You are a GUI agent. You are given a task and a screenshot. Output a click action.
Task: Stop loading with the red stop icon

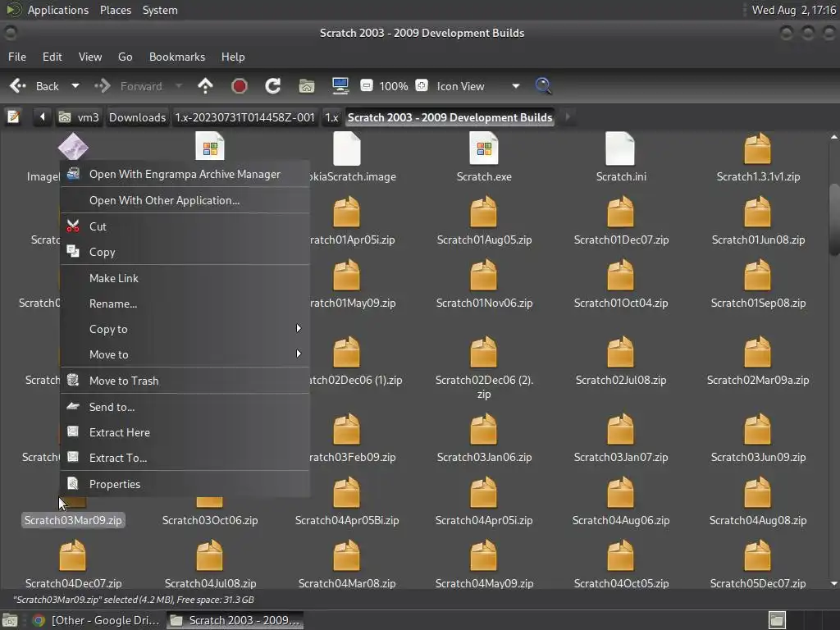pyautogui.click(x=239, y=85)
